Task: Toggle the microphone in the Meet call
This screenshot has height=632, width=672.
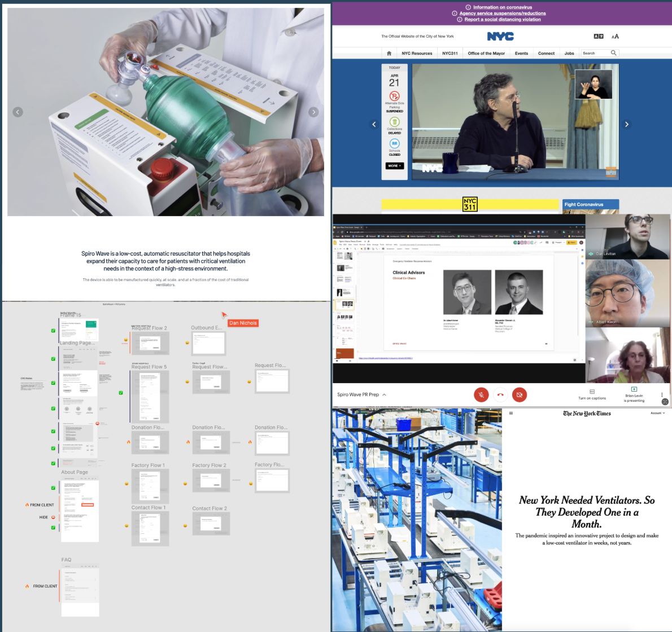Action: [481, 394]
